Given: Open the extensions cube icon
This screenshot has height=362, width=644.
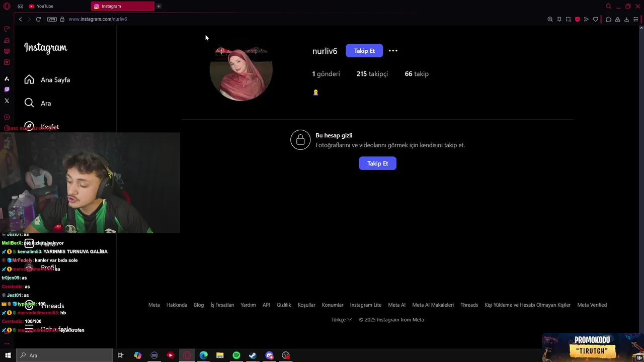Looking at the screenshot, I should pyautogui.click(x=608, y=19).
